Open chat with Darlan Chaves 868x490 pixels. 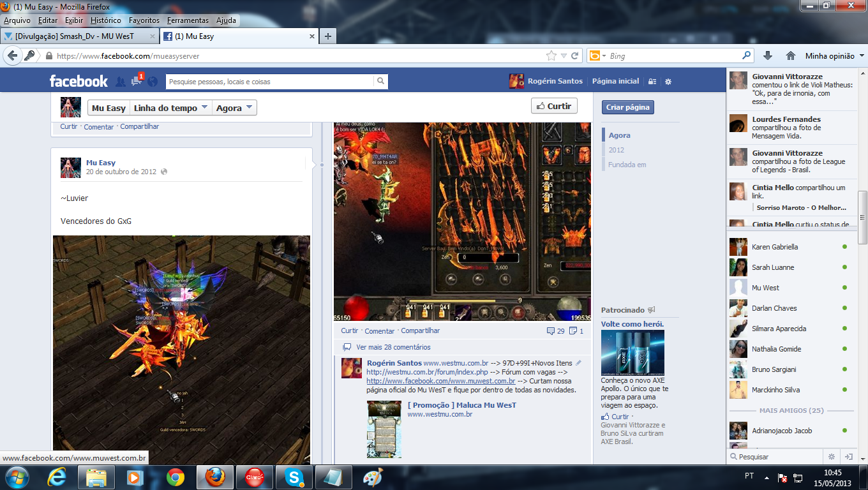791,308
